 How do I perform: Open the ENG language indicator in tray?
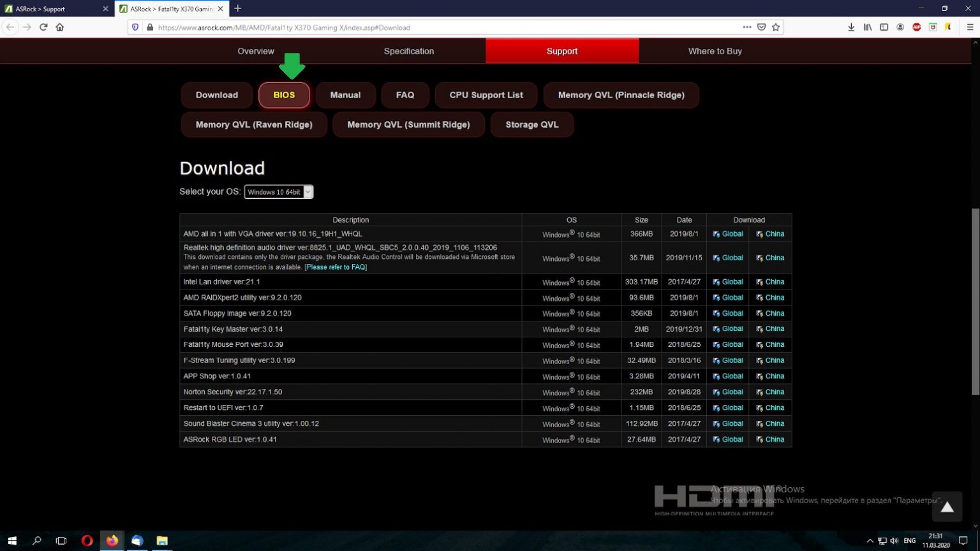pos(910,541)
